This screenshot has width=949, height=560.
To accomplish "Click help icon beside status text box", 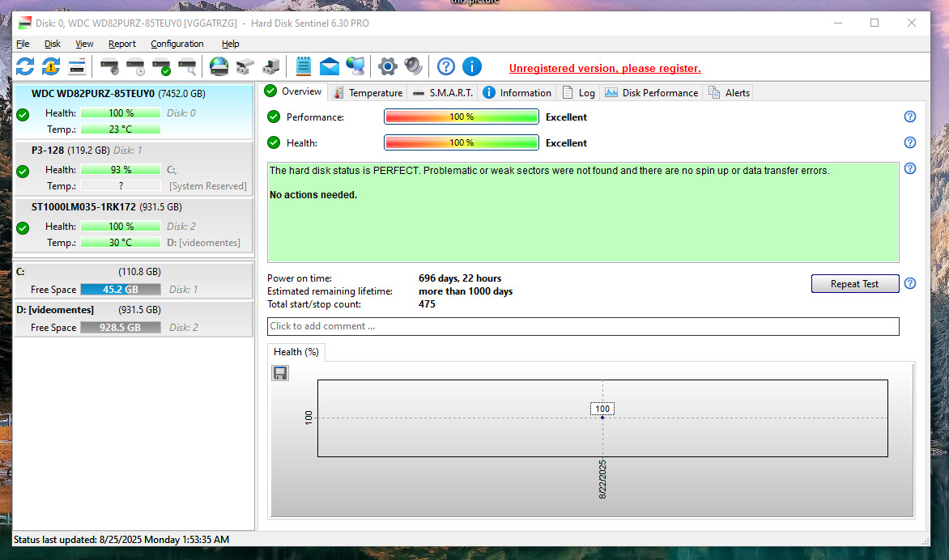I will 909,168.
